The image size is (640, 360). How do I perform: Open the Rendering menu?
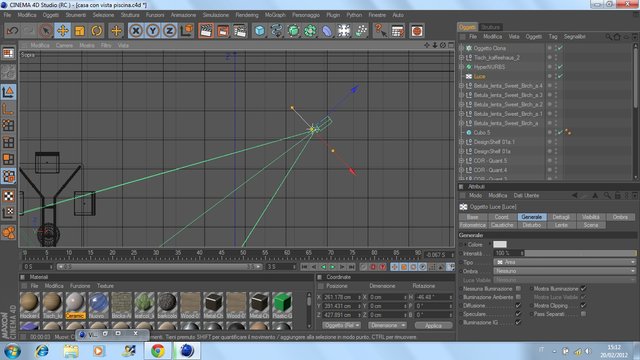pos(247,15)
